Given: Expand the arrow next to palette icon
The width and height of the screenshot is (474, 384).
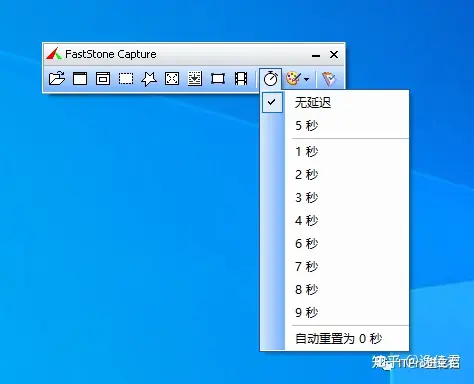Looking at the screenshot, I should pos(306,79).
